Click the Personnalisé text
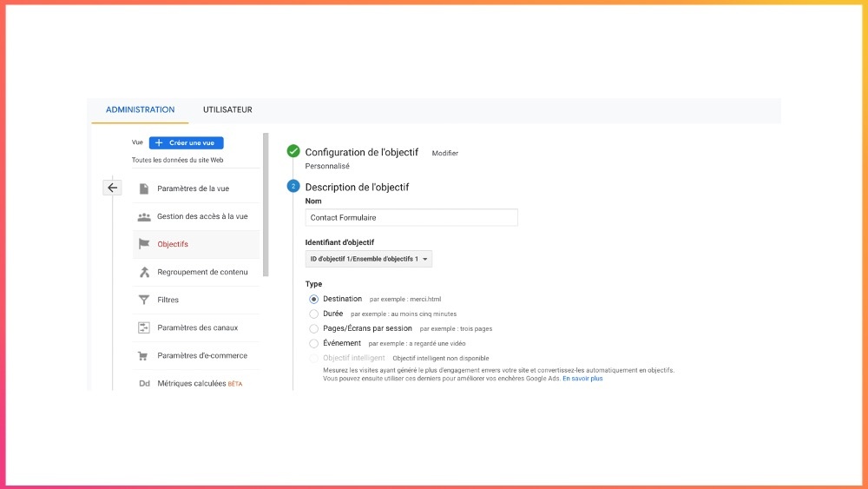Viewport: 868px width, 489px height. click(327, 166)
